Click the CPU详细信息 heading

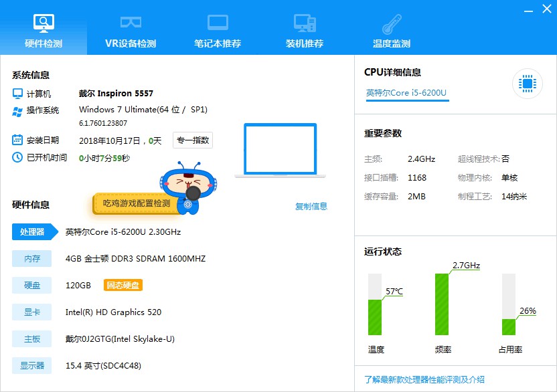pyautogui.click(x=392, y=72)
